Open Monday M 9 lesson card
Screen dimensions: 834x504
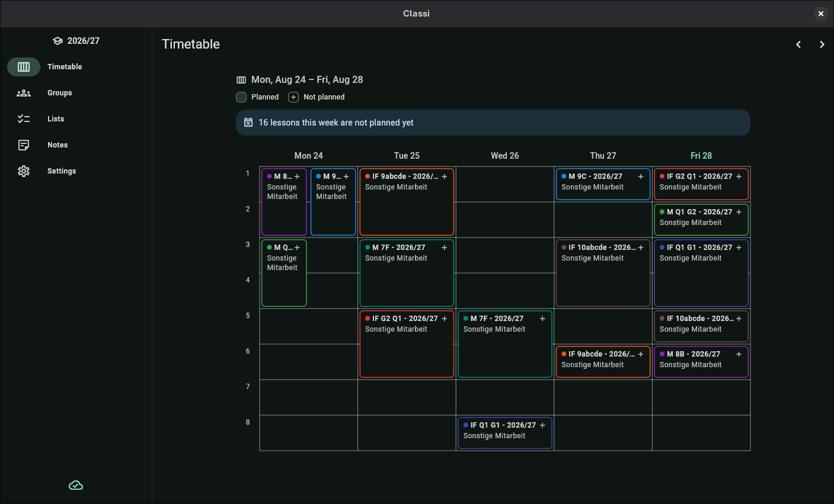pyautogui.click(x=333, y=202)
